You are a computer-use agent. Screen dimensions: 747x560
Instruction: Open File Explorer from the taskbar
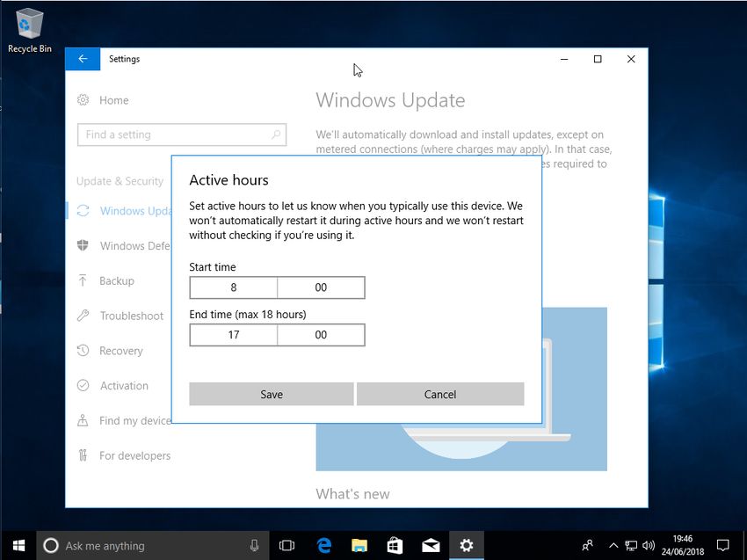pos(359,545)
